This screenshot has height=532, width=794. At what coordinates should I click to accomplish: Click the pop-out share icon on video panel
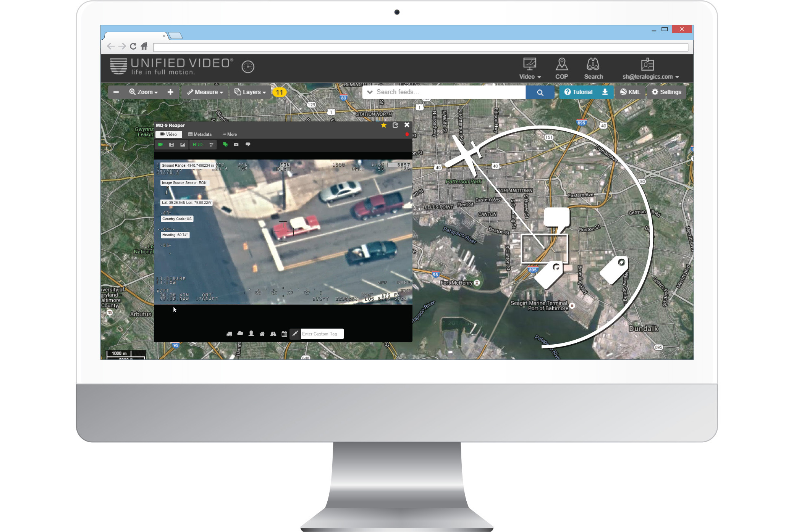(395, 125)
